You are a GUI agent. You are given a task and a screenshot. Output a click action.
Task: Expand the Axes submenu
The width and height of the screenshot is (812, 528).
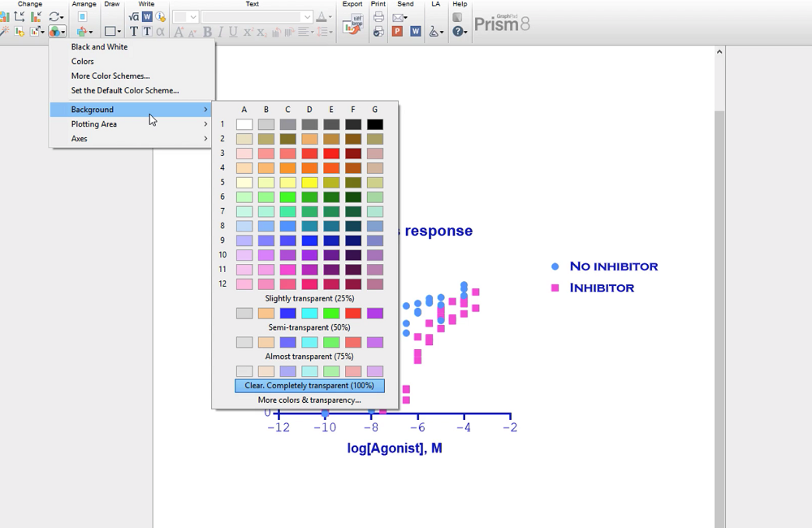pos(131,138)
